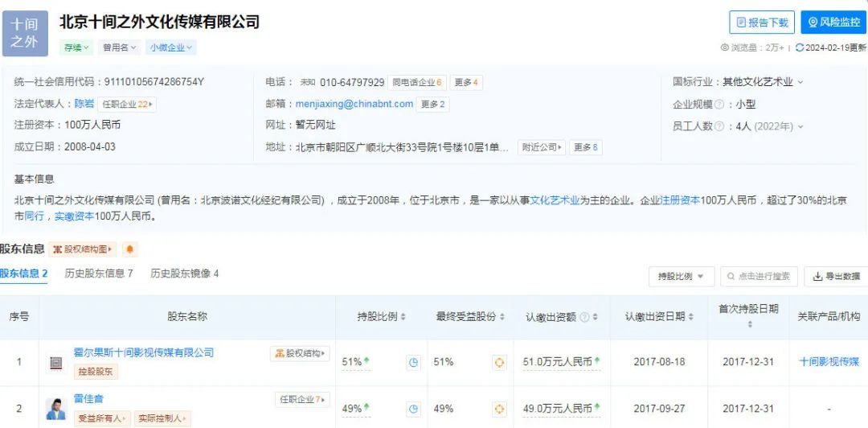Click refresh icon beside 2024-02-19更新
Image resolution: width=868 pixels, height=428 pixels.
tap(800, 47)
